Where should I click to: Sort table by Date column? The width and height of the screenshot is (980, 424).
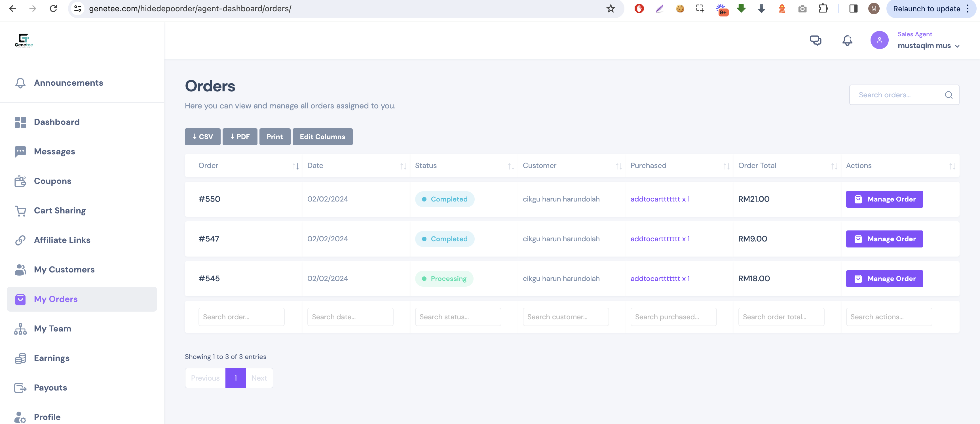(x=403, y=166)
